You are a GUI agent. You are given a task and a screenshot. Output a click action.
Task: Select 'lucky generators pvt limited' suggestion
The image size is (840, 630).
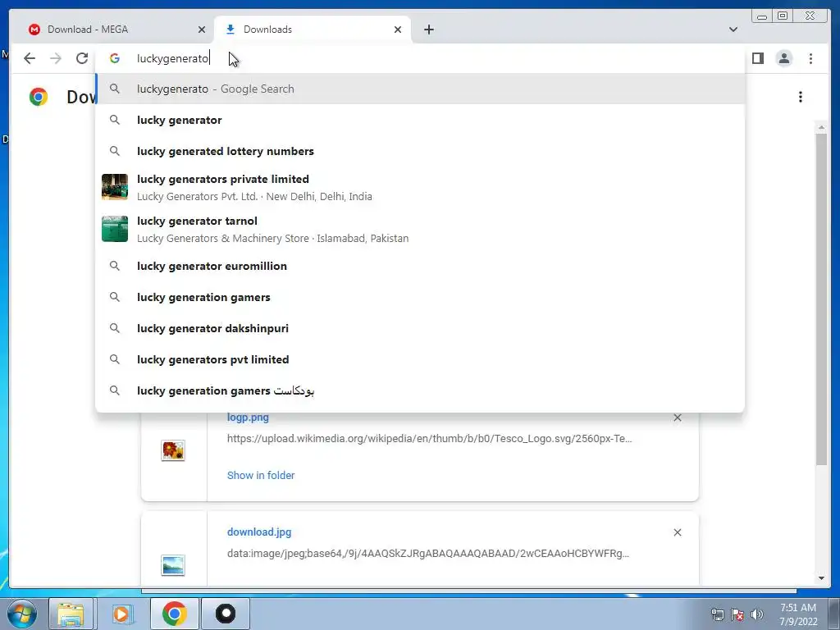pyautogui.click(x=420, y=359)
